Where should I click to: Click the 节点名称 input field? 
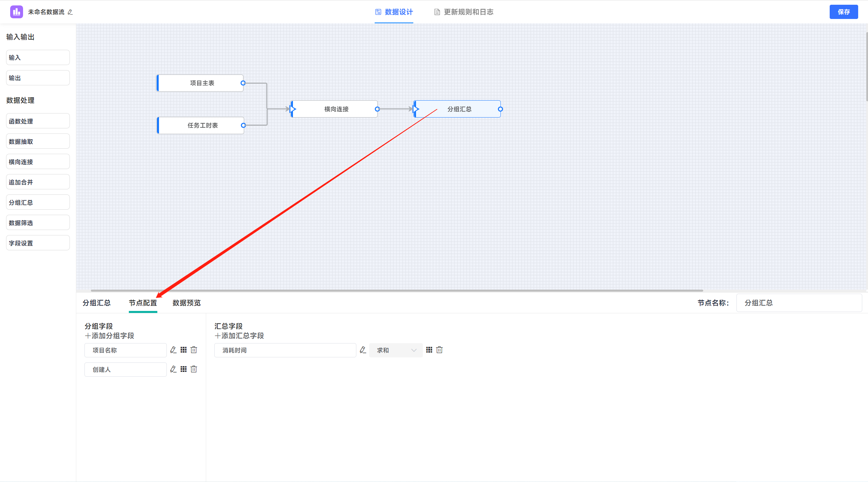coord(799,303)
